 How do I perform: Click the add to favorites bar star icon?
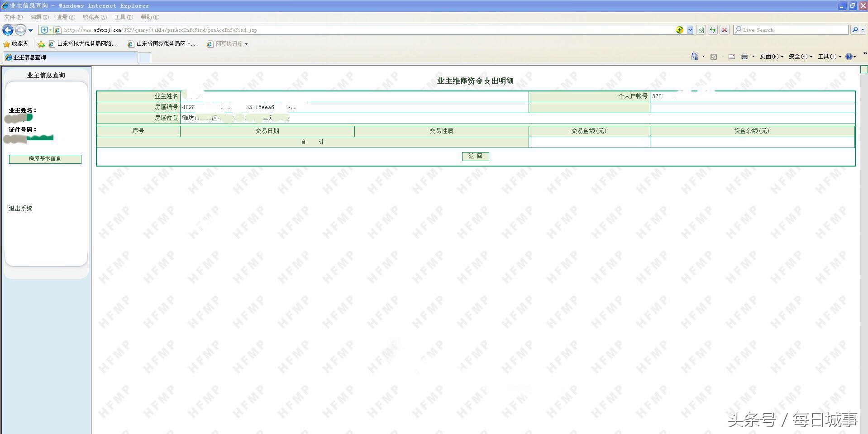pos(41,44)
